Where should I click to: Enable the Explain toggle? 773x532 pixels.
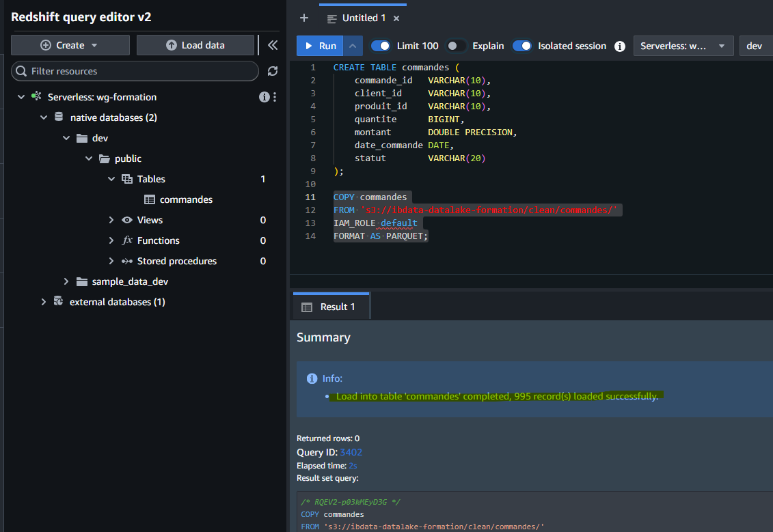point(456,46)
